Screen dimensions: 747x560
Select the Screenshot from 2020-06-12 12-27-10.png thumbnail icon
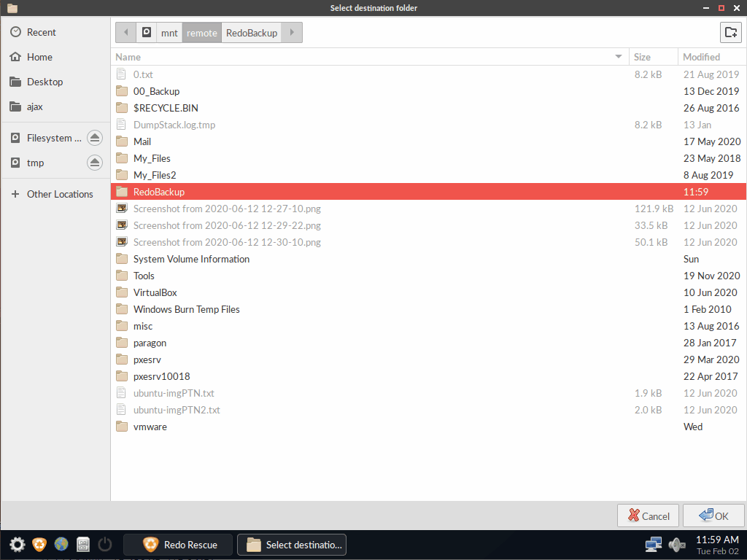121,209
